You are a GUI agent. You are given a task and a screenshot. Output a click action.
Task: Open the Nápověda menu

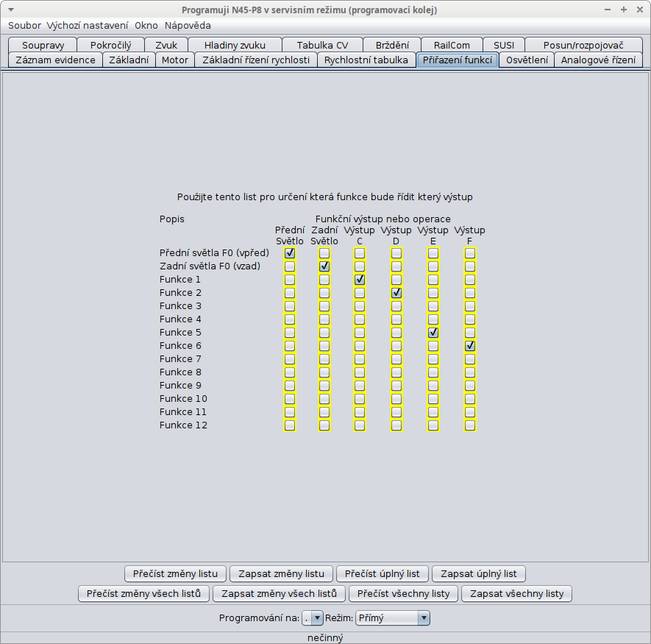pyautogui.click(x=188, y=25)
